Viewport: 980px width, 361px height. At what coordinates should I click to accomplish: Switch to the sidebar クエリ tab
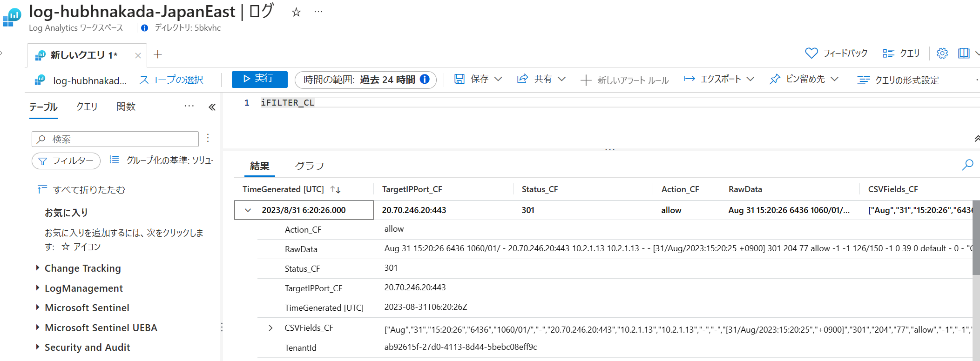87,107
